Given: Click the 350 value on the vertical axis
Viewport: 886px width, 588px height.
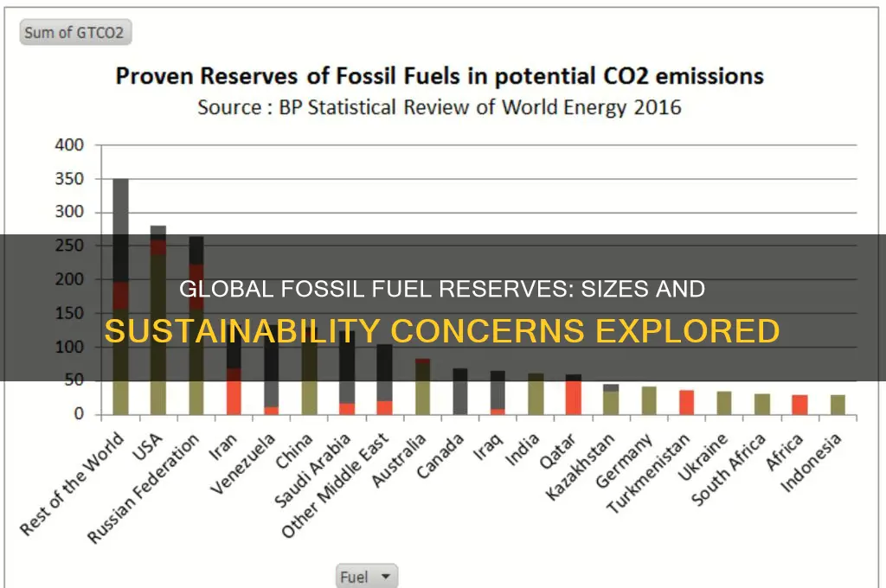Looking at the screenshot, I should [x=69, y=178].
